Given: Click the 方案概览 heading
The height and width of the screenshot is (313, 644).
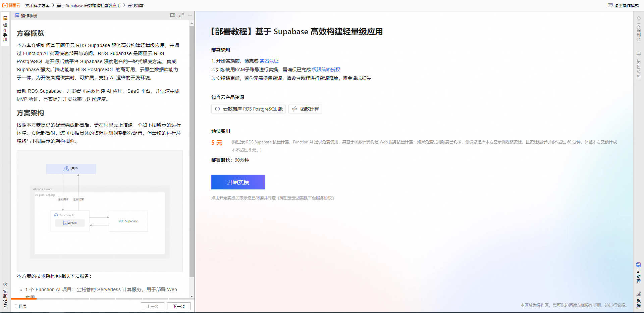Looking at the screenshot, I should click(31, 33).
